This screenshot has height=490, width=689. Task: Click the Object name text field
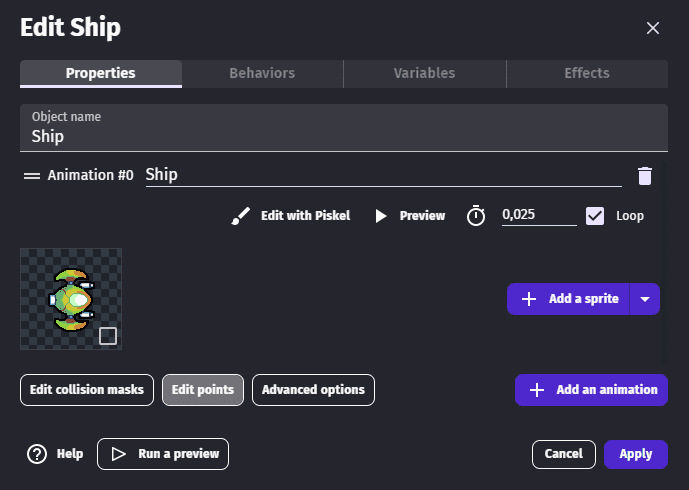tap(343, 136)
